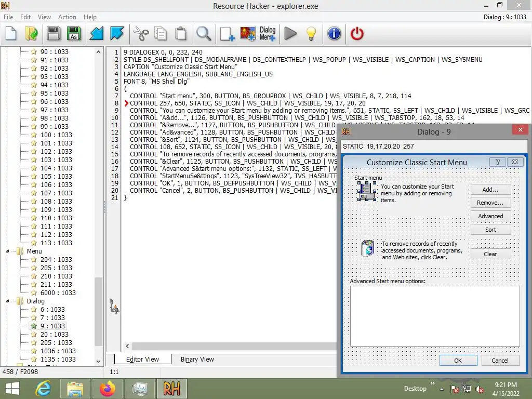Screen dimensions: 532x399
Task: Click the editor horizontal scroll left arrow
Action: 127,347
